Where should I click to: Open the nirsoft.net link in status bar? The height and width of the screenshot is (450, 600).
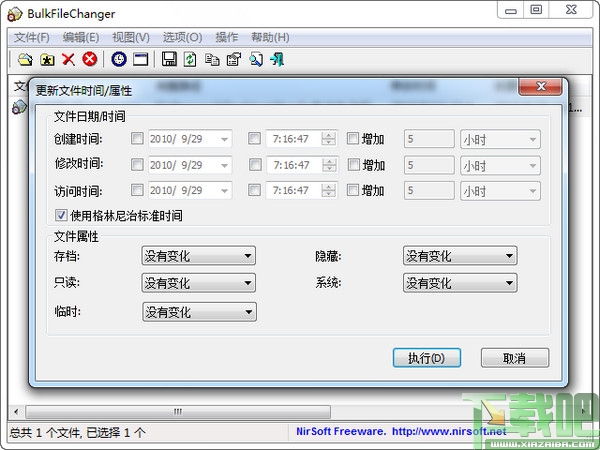449,432
